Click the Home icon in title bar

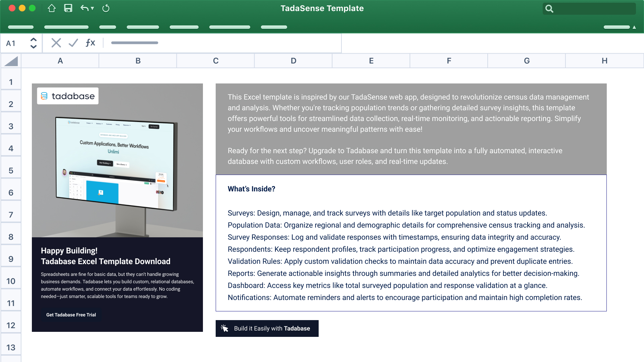(52, 8)
